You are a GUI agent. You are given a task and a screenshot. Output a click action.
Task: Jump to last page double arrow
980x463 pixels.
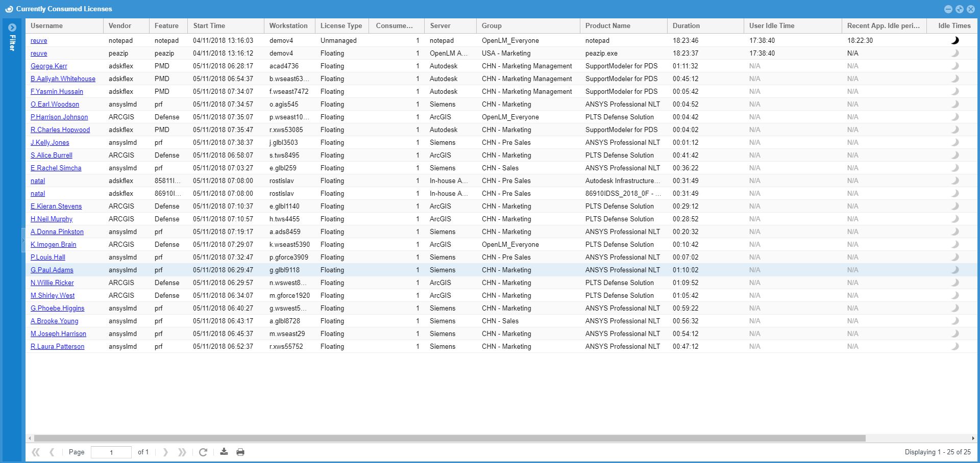point(182,452)
